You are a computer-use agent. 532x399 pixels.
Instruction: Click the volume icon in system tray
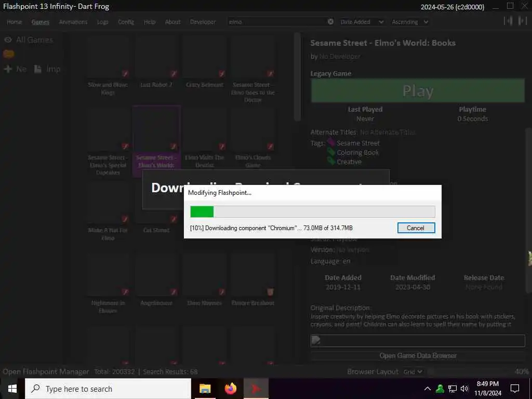(464, 389)
